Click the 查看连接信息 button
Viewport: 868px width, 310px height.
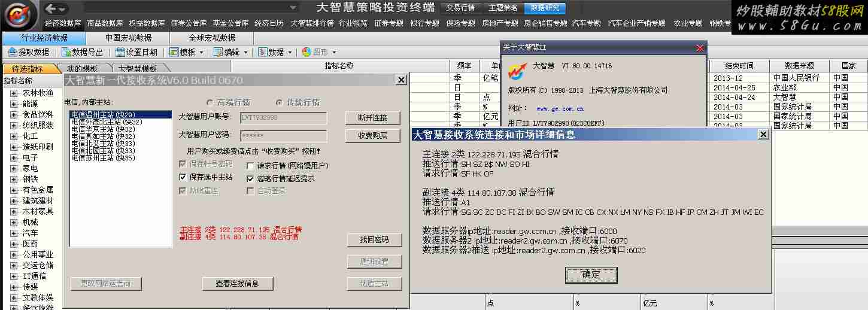237,284
